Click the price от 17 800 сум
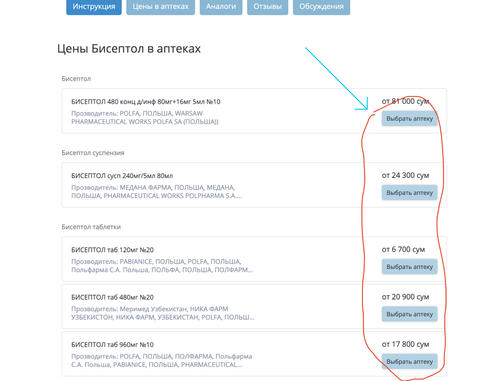 coord(405,344)
